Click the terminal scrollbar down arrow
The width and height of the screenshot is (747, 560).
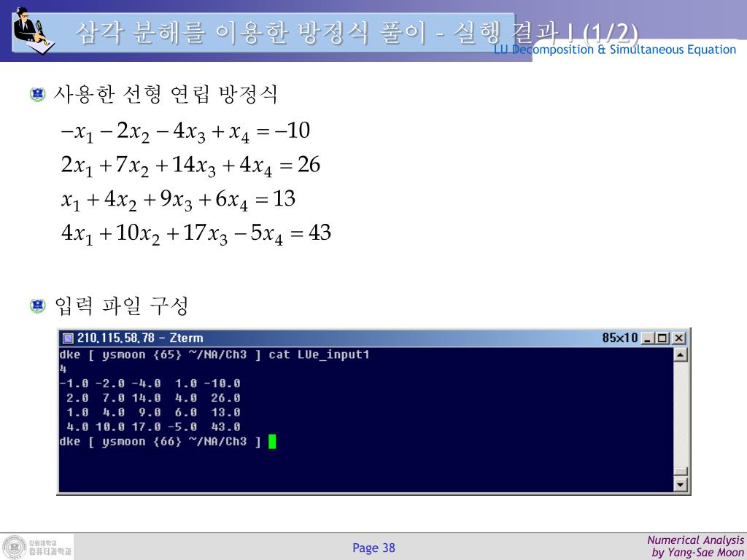coord(681,485)
